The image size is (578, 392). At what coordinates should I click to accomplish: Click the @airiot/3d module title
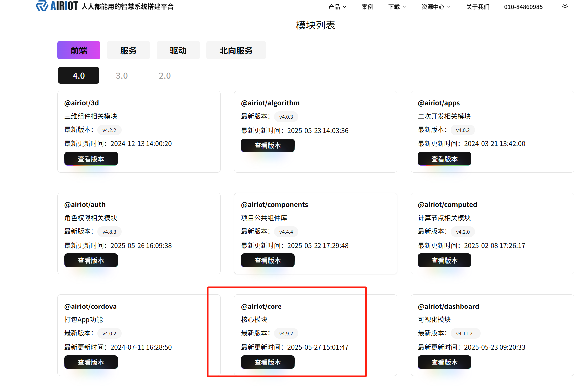(82, 103)
